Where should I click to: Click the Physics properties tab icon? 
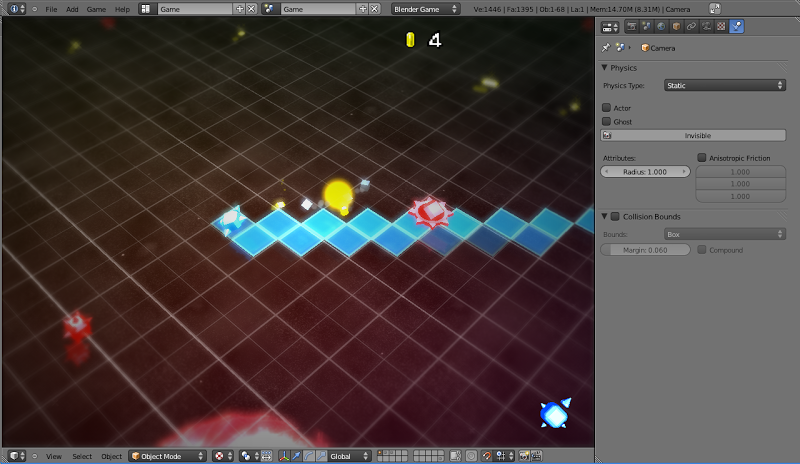(737, 27)
